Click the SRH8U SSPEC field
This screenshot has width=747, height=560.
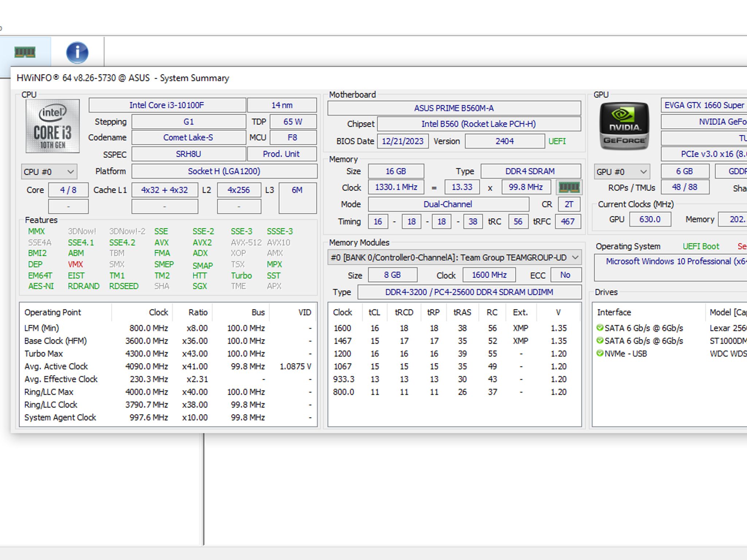pyautogui.click(x=188, y=154)
